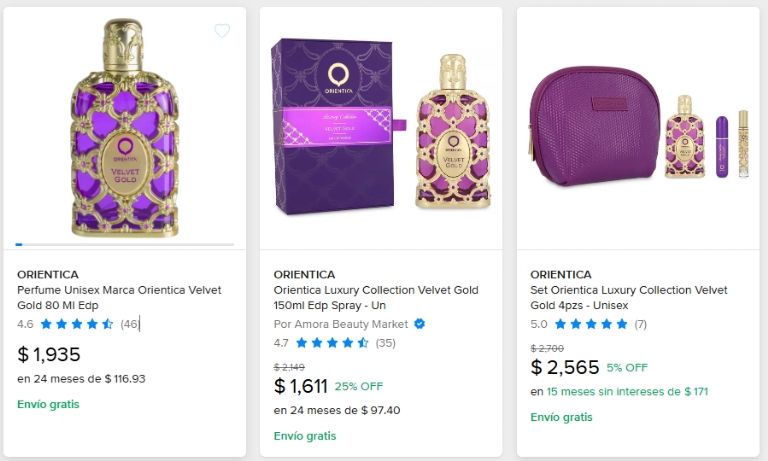Click the five-star rating of the 4pzs set
This screenshot has height=461, width=768.
(591, 324)
